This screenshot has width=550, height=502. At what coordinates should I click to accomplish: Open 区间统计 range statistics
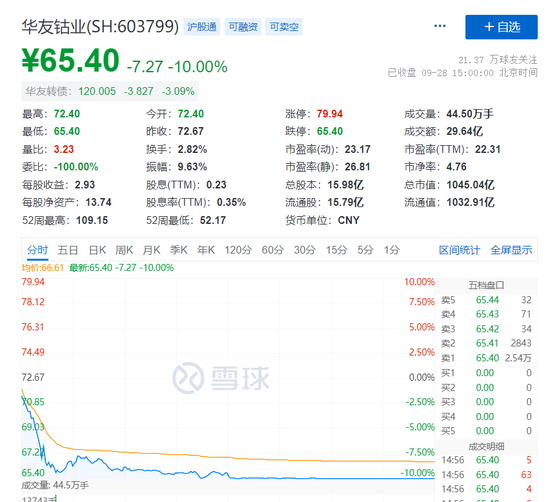point(459,250)
